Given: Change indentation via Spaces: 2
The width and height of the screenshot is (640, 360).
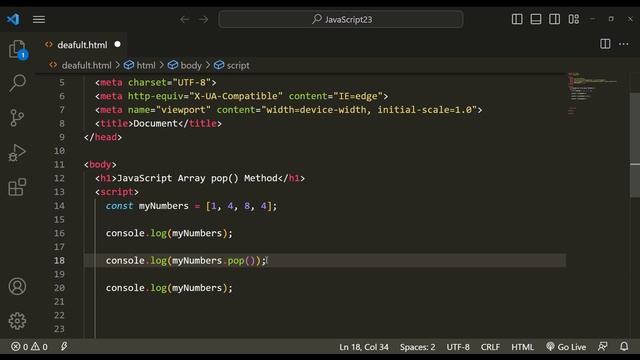Looking at the screenshot, I should (417, 347).
